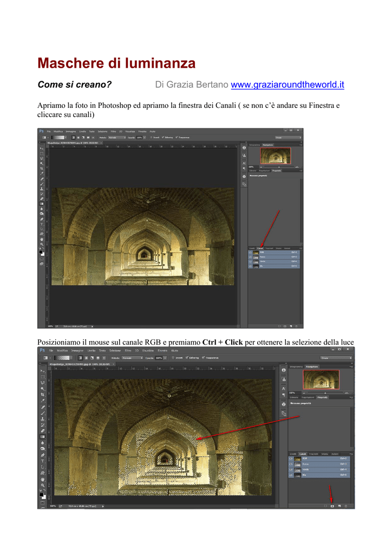
Task: Click the document tab in lower screenshot
Action: pyautogui.click(x=82, y=364)
